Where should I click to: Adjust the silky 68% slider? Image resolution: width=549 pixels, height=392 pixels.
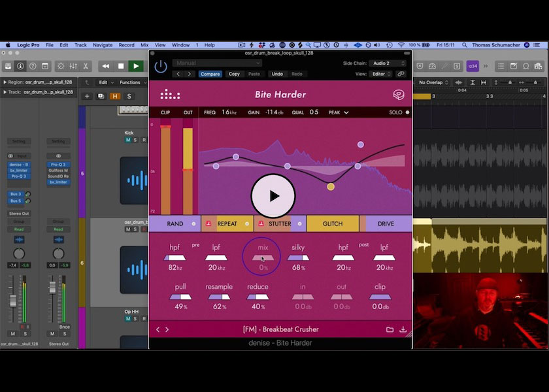[298, 258]
